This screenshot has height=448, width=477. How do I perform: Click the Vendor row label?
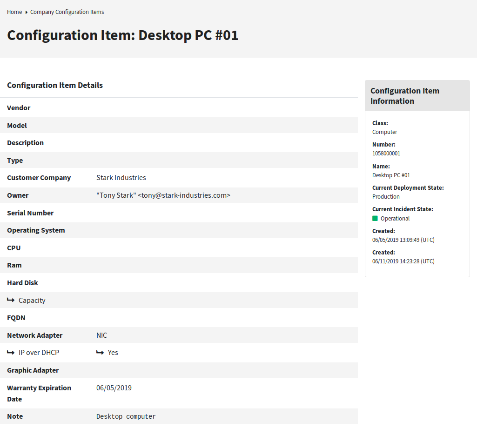click(19, 108)
